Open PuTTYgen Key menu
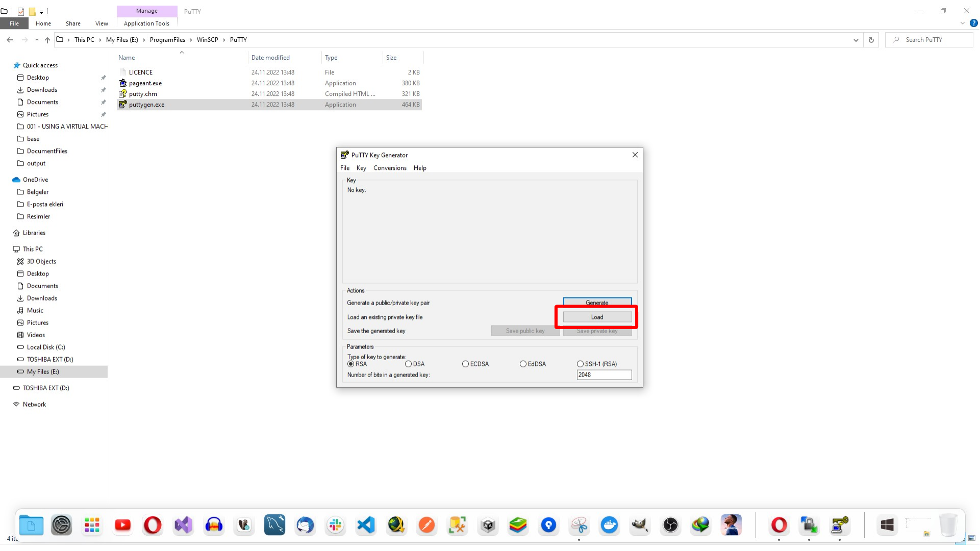 pyautogui.click(x=361, y=168)
